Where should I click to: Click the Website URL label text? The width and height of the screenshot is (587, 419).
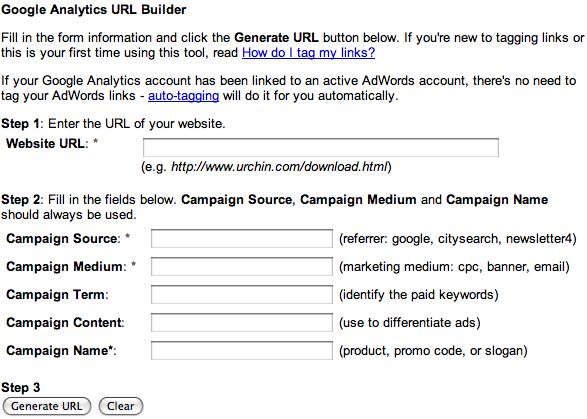pyautogui.click(x=47, y=143)
